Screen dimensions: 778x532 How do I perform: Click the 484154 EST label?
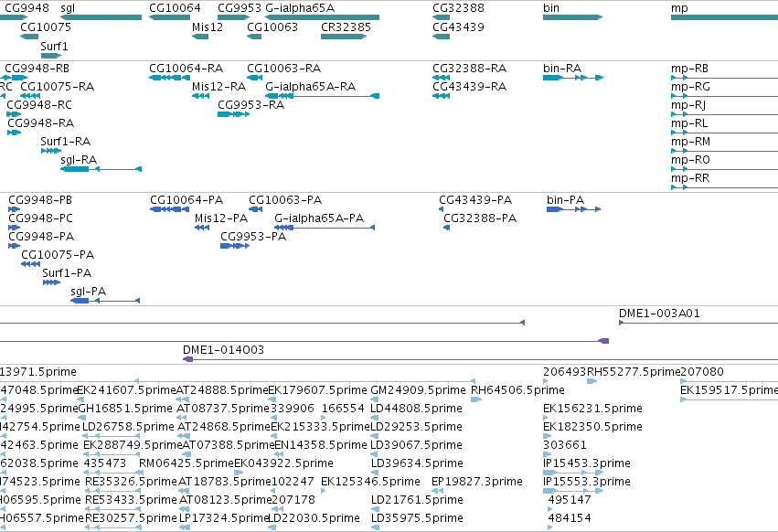(x=570, y=518)
